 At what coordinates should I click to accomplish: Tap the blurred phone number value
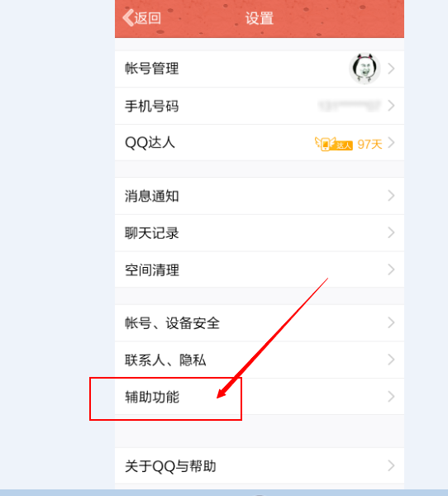(x=350, y=106)
